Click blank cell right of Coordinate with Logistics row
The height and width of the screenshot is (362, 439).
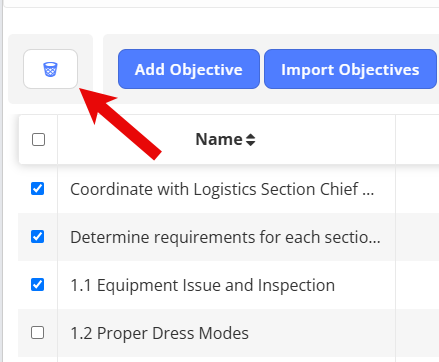pos(417,189)
